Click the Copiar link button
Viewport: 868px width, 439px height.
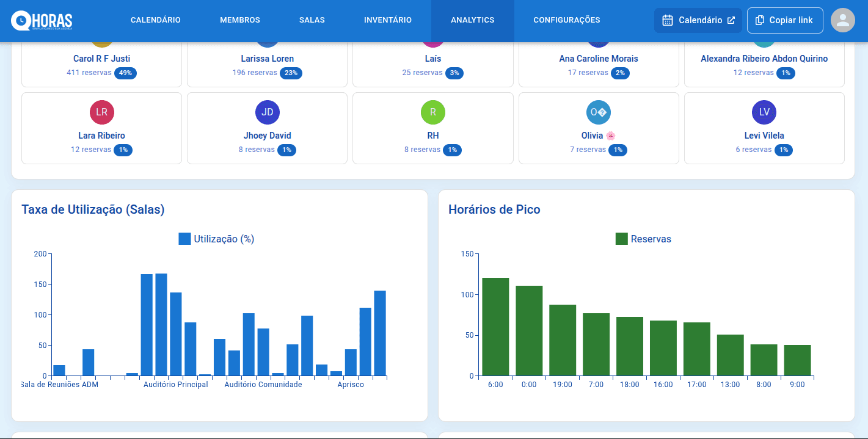(x=785, y=20)
